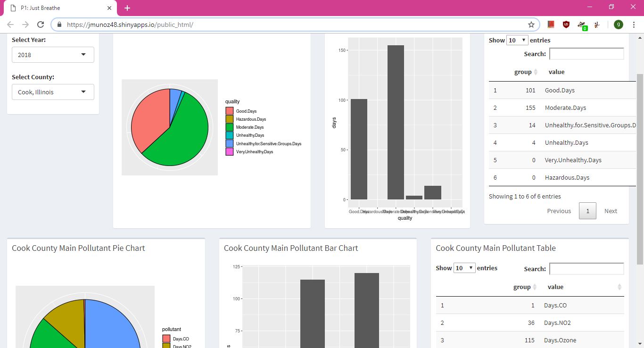Focus the URL address bar
The height and width of the screenshot is (348, 644).
point(295,25)
